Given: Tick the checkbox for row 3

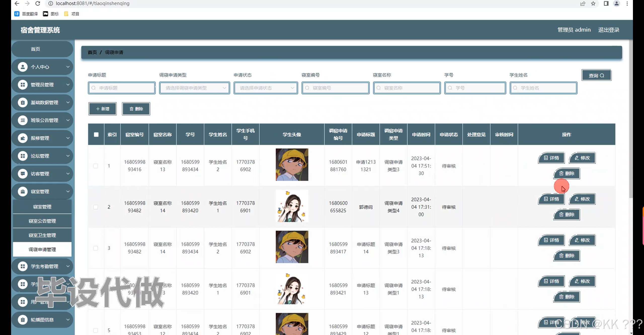Looking at the screenshot, I should click(x=96, y=248).
